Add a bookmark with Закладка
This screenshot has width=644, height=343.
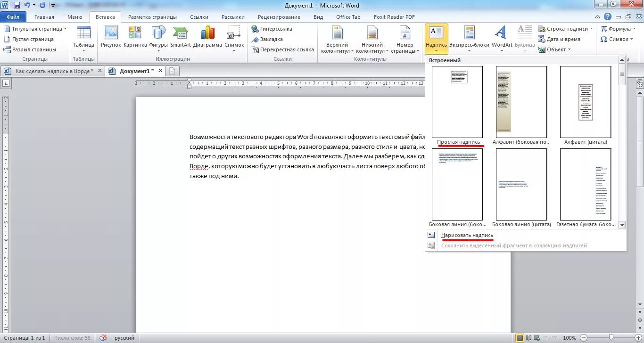point(267,39)
